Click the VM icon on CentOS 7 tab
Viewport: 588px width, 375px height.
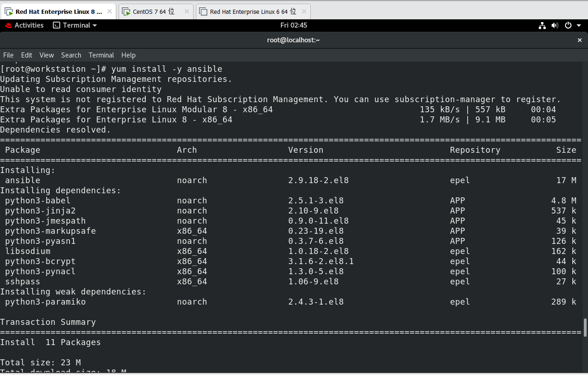(126, 12)
